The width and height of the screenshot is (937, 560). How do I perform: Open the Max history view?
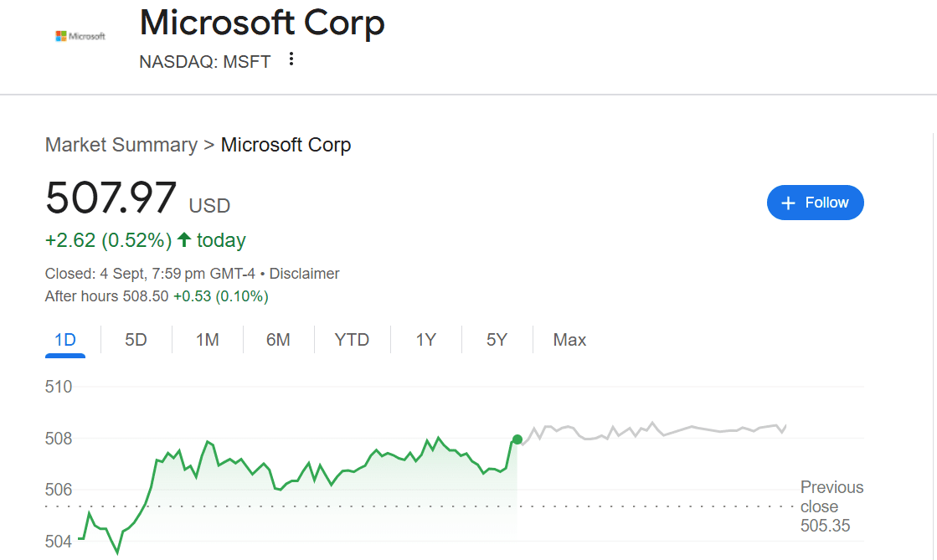pyautogui.click(x=569, y=339)
